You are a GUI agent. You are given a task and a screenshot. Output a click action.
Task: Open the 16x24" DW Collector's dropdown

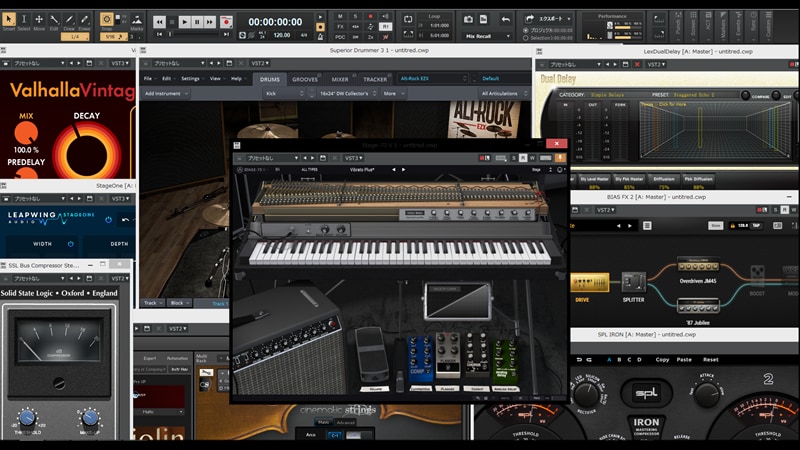click(348, 93)
